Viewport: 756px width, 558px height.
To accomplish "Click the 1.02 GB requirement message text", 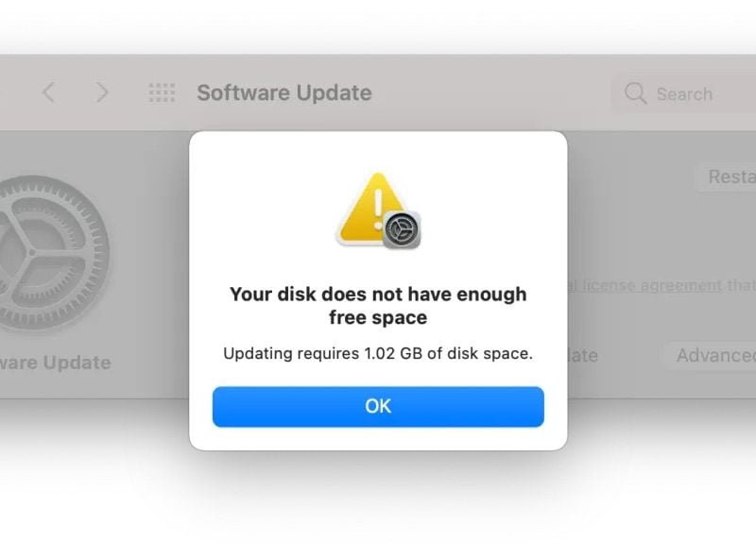I will pos(378,354).
